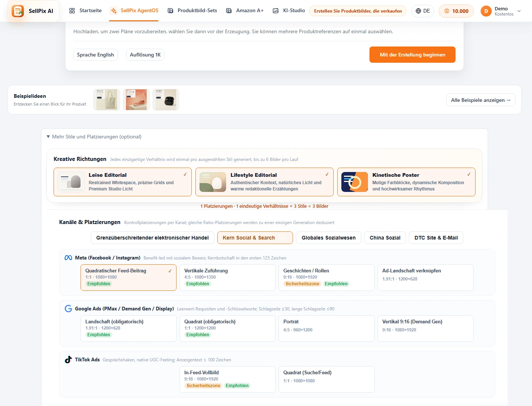Click the Kinetische Poster style thumbnail
Image resolution: width=532 pixels, height=406 pixels.
pyautogui.click(x=355, y=182)
